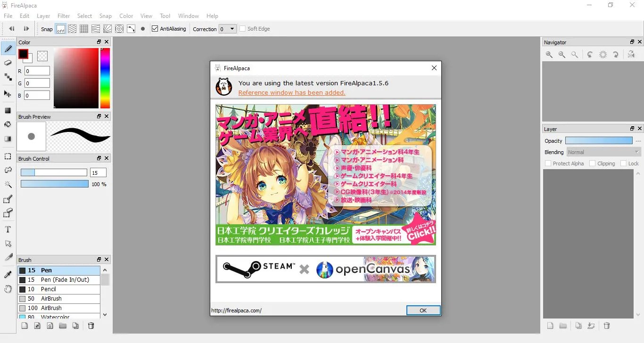Zoom out using the Navigator magnifier
This screenshot has width=644, height=343.
(x=562, y=55)
